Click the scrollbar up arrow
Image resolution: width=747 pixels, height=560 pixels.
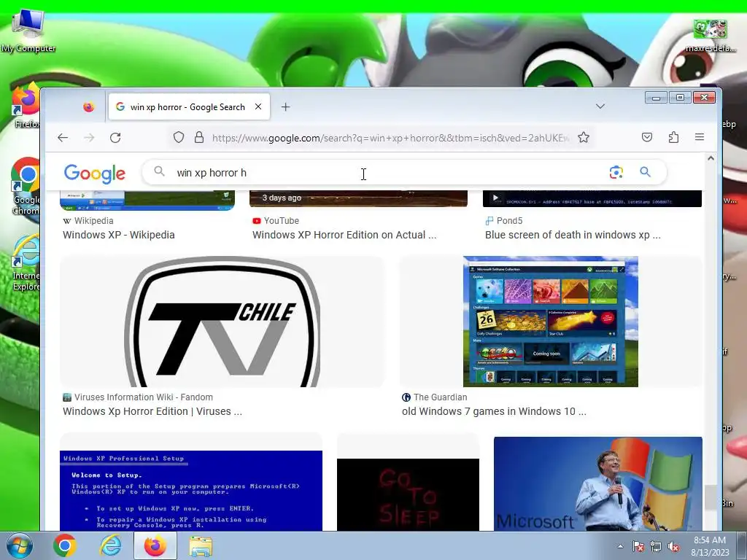711,158
